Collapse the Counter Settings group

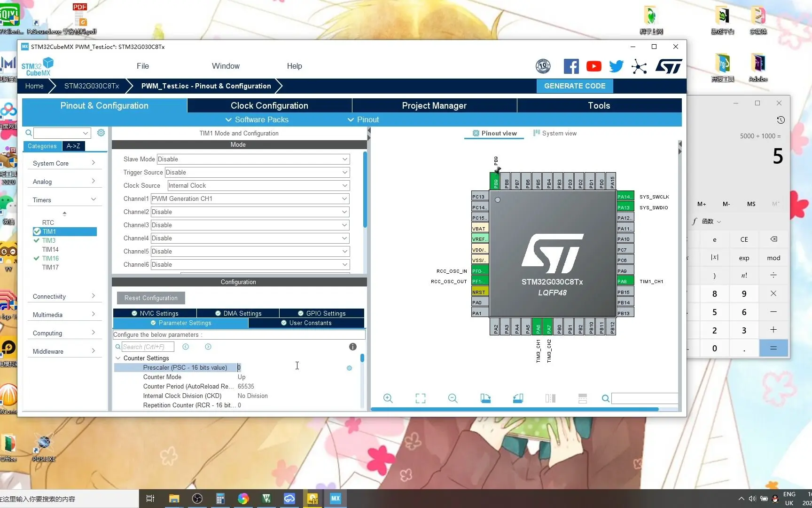(118, 358)
